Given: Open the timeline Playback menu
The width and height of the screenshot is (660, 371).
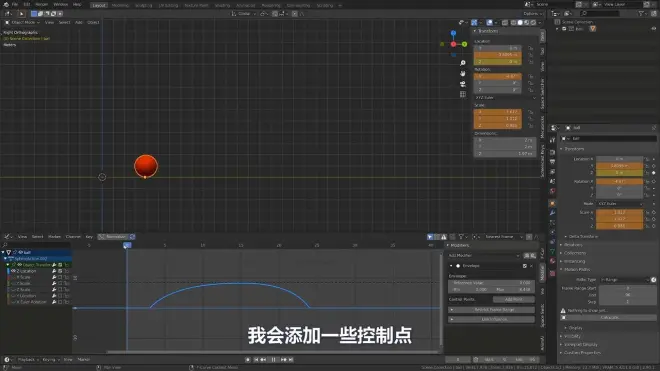Looking at the screenshot, I should (28, 360).
